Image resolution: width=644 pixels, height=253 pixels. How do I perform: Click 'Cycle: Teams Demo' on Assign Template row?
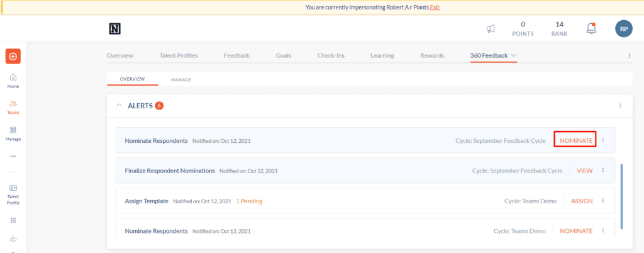pos(531,201)
